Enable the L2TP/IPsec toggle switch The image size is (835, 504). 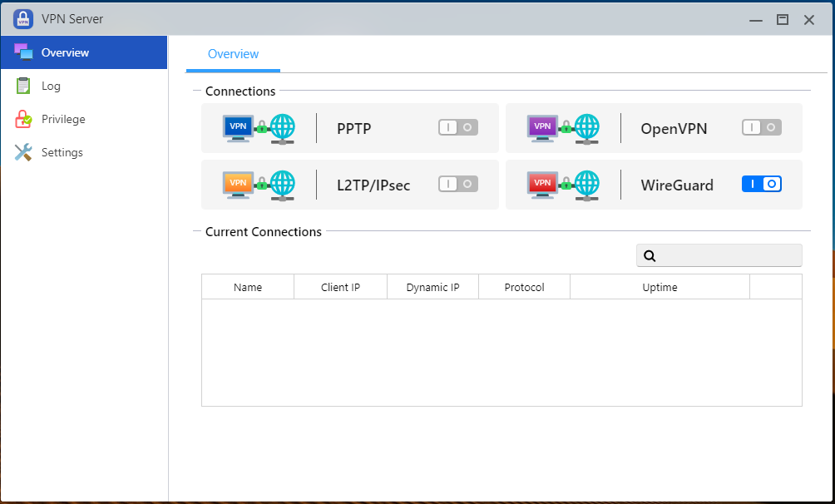458,184
